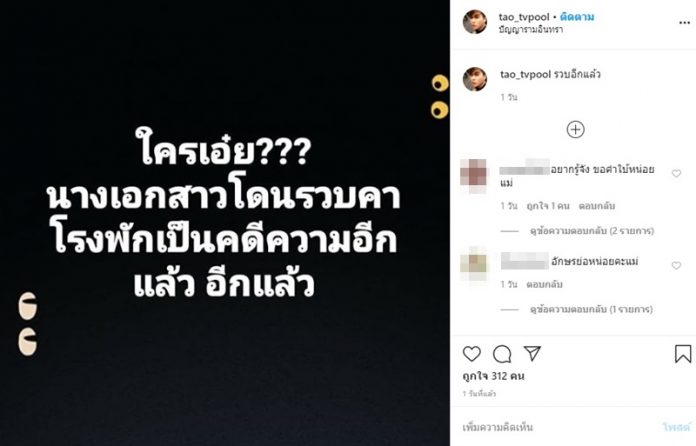696x446 pixels.
Task: Click the โพสต์ post button
Action: point(676,427)
